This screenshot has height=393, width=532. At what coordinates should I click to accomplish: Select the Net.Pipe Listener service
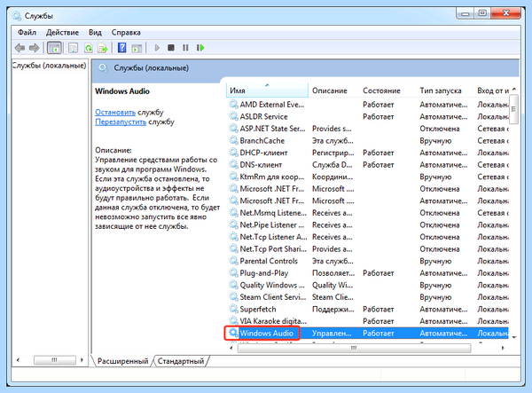pyautogui.click(x=368, y=224)
